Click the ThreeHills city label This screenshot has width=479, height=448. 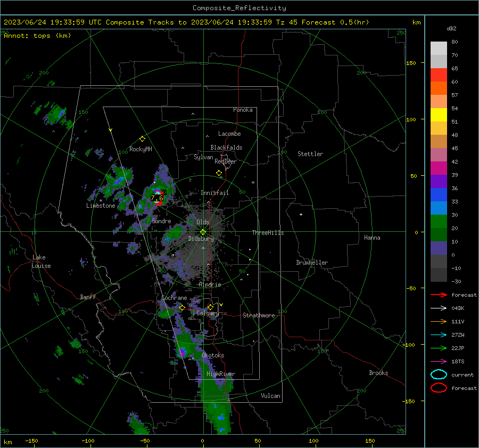point(268,233)
